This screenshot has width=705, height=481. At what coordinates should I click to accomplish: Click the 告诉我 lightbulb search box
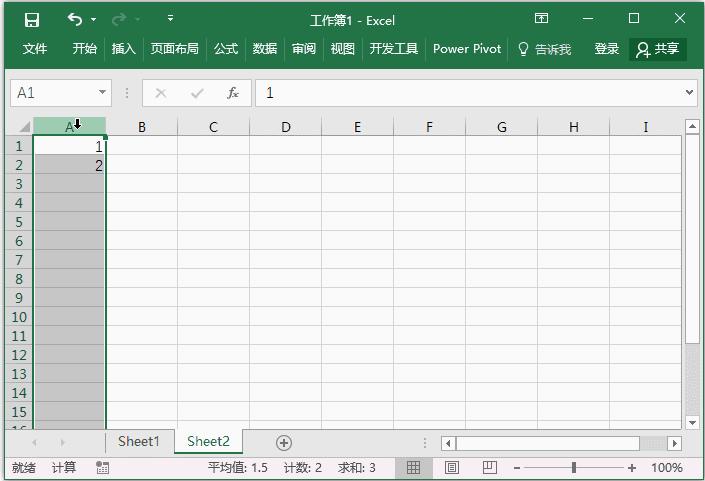click(545, 49)
